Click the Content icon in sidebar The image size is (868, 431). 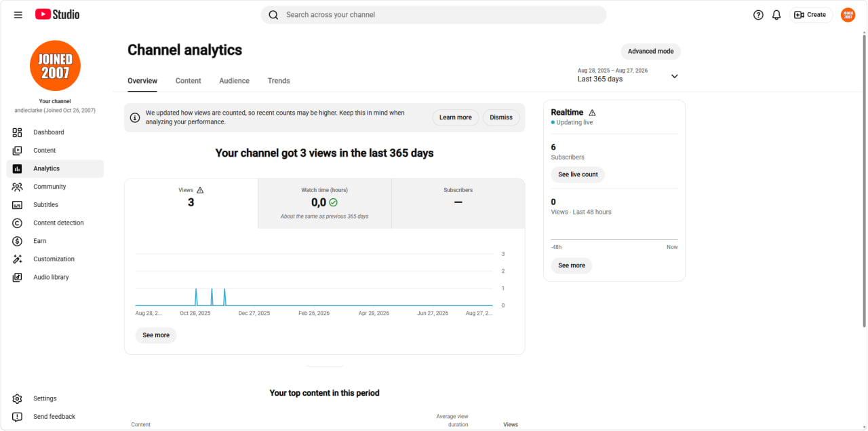click(18, 151)
